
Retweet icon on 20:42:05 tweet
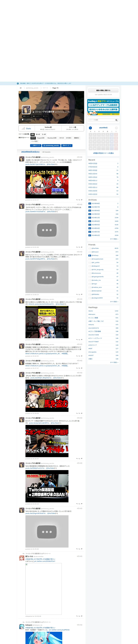click(79, 356)
